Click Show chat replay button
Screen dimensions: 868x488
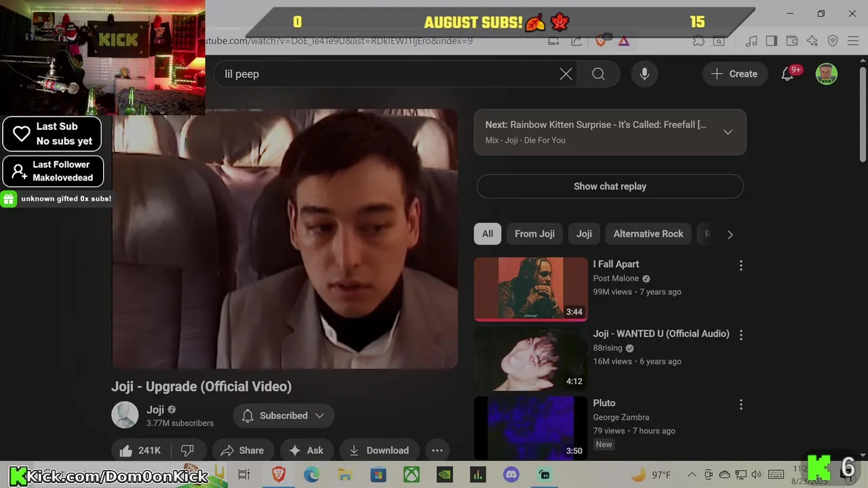pos(610,186)
